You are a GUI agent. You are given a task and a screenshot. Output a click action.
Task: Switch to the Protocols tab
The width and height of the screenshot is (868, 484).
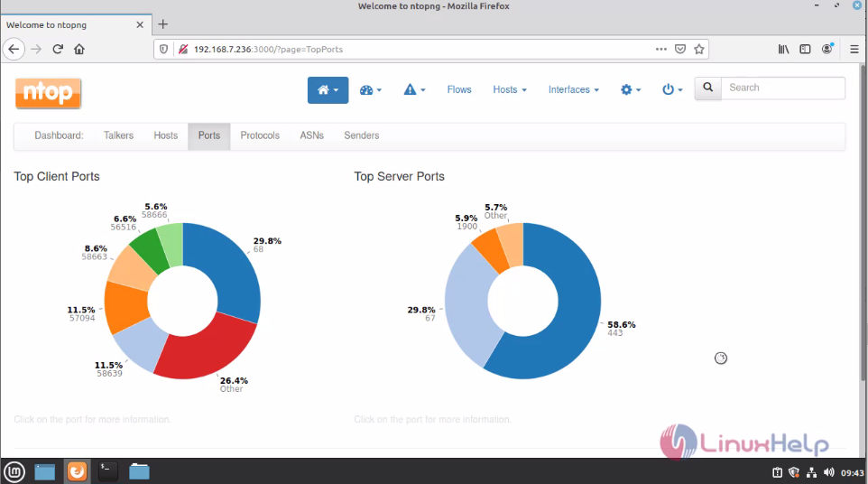pyautogui.click(x=260, y=135)
